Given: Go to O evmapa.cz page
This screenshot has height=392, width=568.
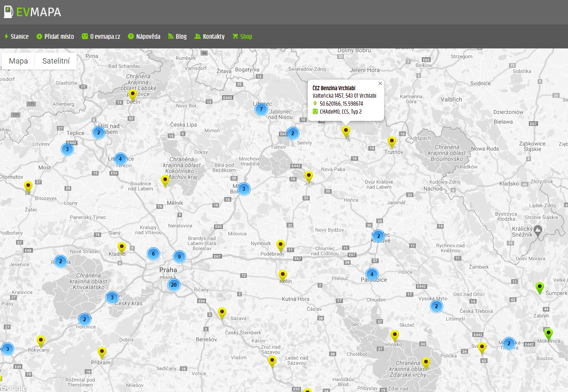Looking at the screenshot, I should tap(101, 37).
